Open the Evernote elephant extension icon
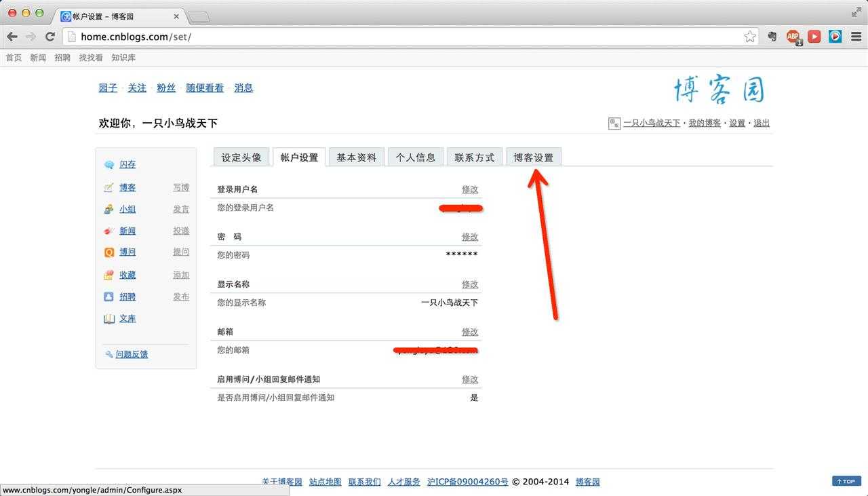The width and height of the screenshot is (868, 496). (x=772, y=37)
